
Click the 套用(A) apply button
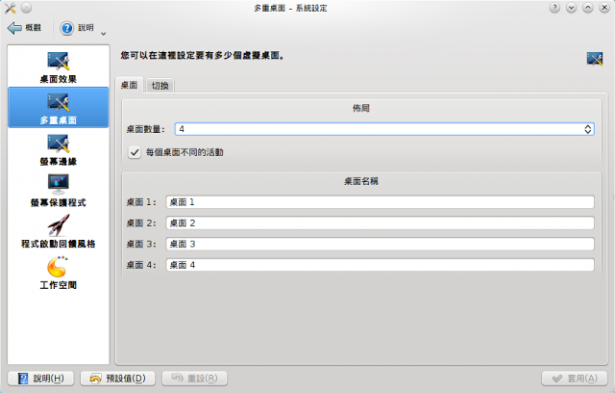[x=574, y=378]
